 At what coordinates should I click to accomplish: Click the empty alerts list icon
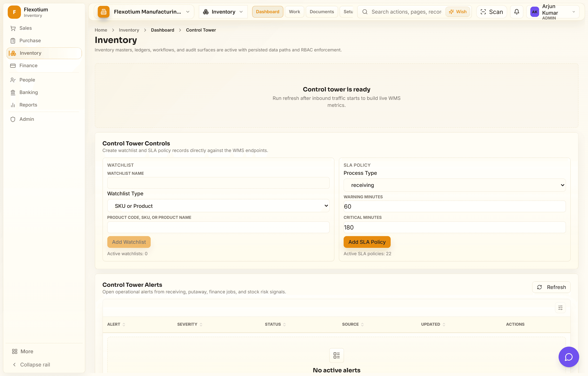click(336, 355)
